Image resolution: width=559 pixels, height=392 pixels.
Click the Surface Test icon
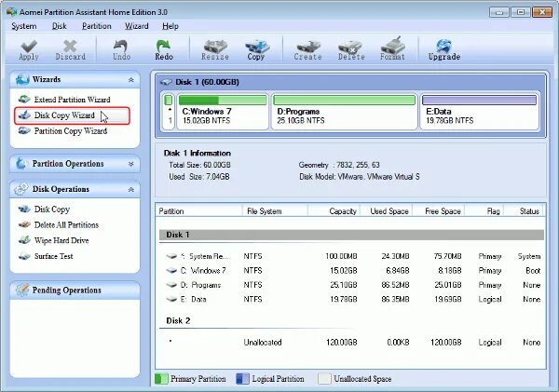click(24, 256)
